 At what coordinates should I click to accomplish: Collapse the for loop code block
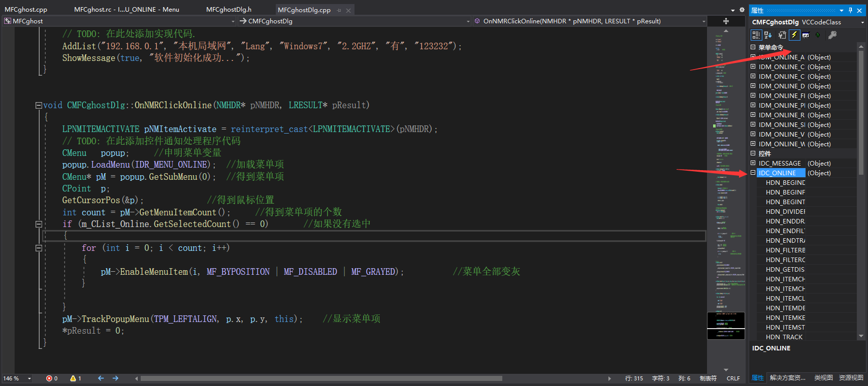(x=39, y=248)
